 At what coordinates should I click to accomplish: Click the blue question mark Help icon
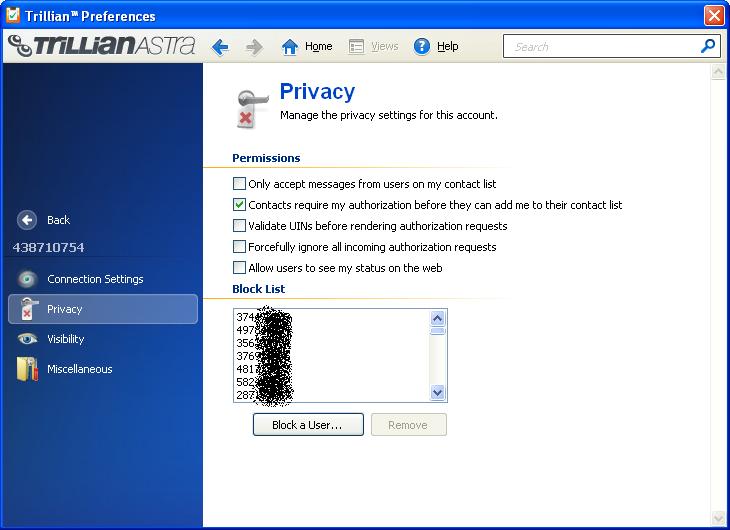click(422, 47)
